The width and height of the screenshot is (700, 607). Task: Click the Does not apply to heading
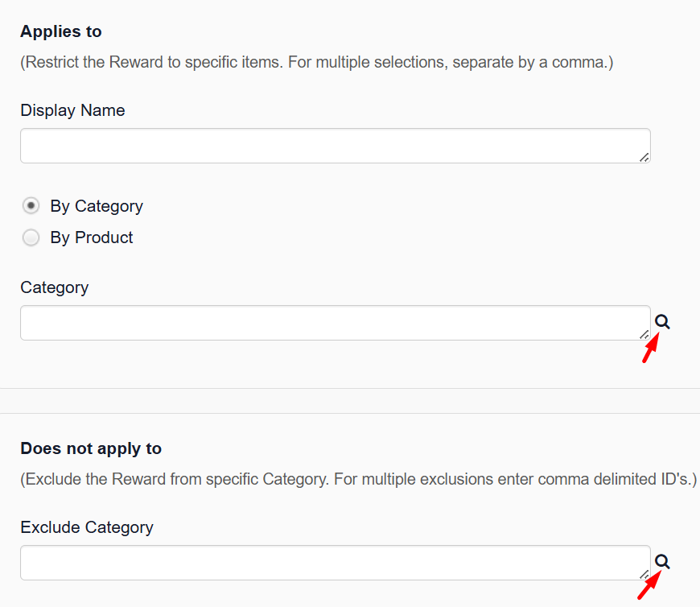coord(91,448)
